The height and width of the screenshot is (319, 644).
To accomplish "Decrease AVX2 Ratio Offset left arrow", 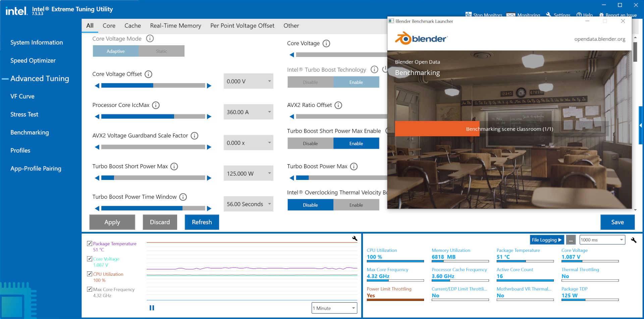I will 291,117.
